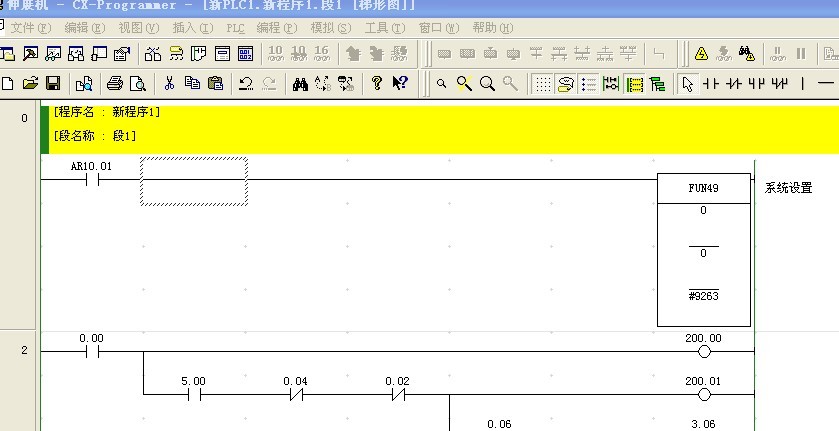This screenshot has height=431, width=839.
Task: Toggle the grid dots display
Action: click(541, 84)
